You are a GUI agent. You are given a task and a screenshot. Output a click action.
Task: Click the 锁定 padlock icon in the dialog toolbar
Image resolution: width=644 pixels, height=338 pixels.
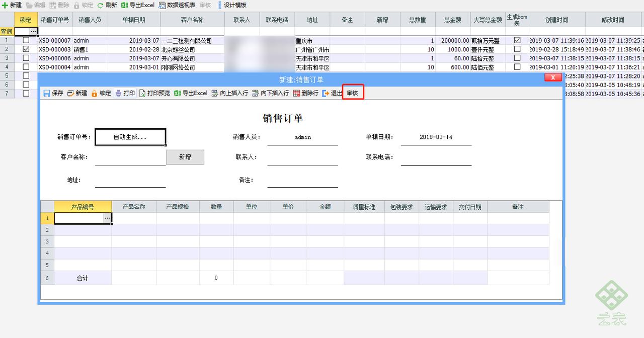point(94,93)
